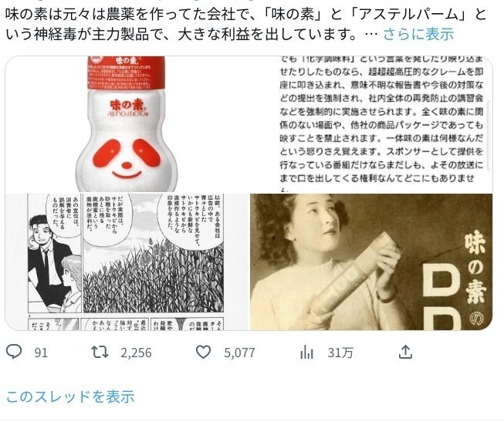Screen dimensions: 504x422
Task: Open the このスレッドを表示 link
Action: [70, 397]
